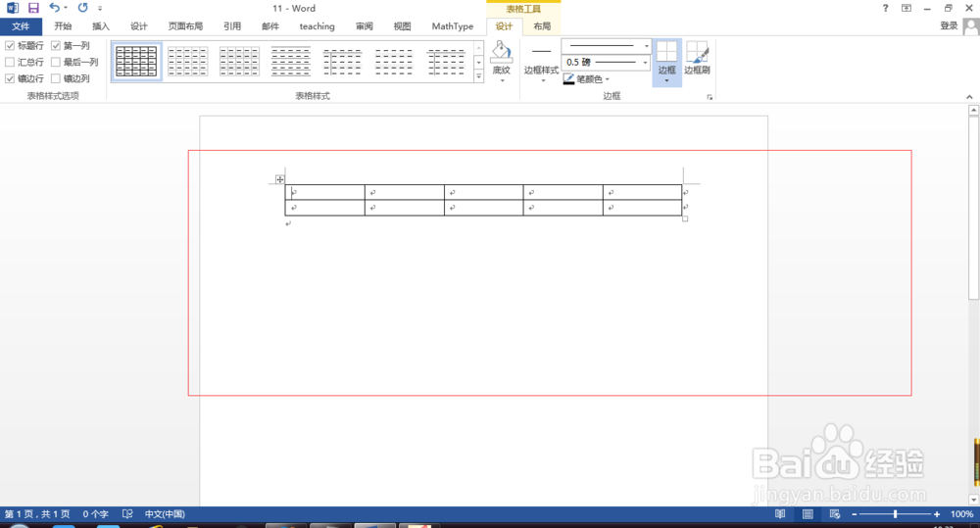Click the language indicator 中文(中国)
This screenshot has height=528, width=980.
pyautogui.click(x=165, y=513)
